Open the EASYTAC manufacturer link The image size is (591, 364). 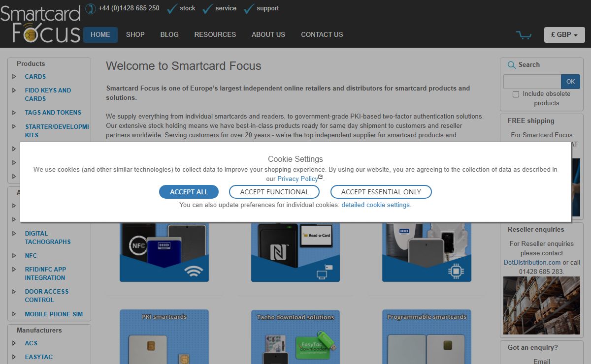[x=39, y=357]
